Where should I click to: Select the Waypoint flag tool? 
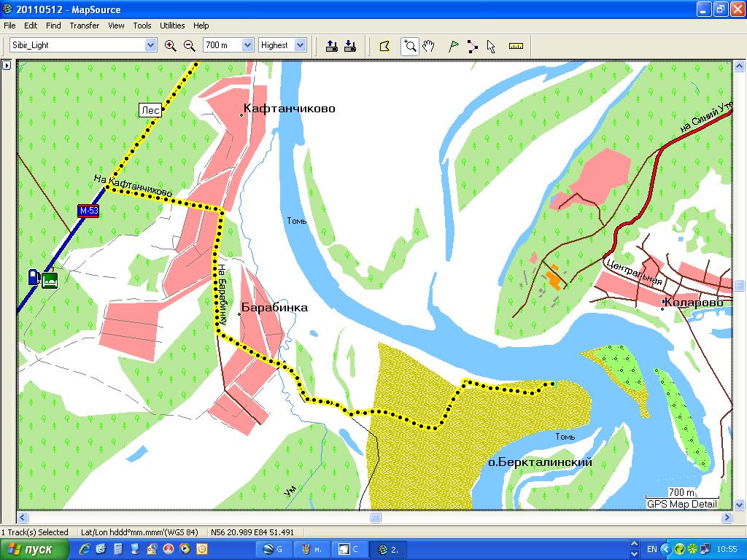454,45
